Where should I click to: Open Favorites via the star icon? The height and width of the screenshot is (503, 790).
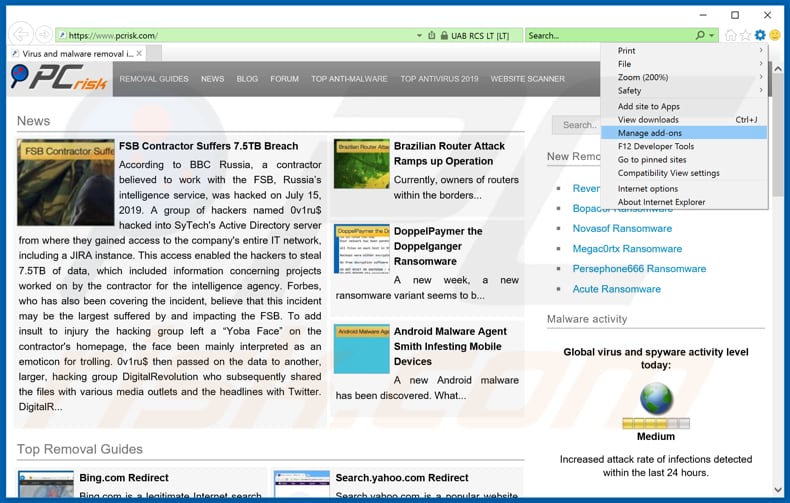[x=745, y=35]
